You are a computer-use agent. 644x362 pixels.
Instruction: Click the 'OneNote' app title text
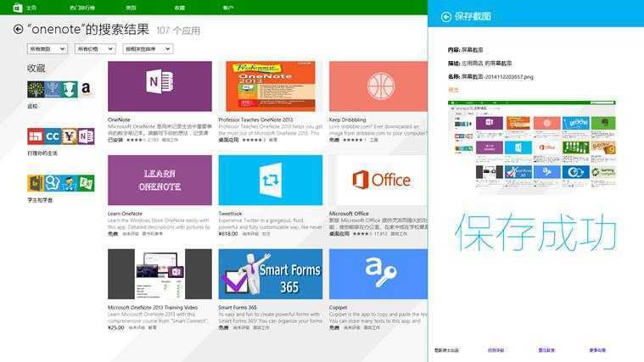[119, 120]
